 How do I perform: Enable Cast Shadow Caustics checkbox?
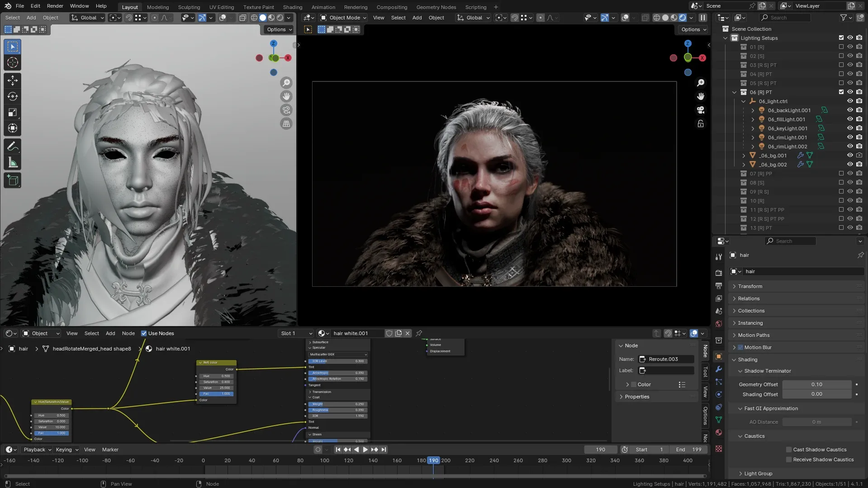click(x=789, y=450)
